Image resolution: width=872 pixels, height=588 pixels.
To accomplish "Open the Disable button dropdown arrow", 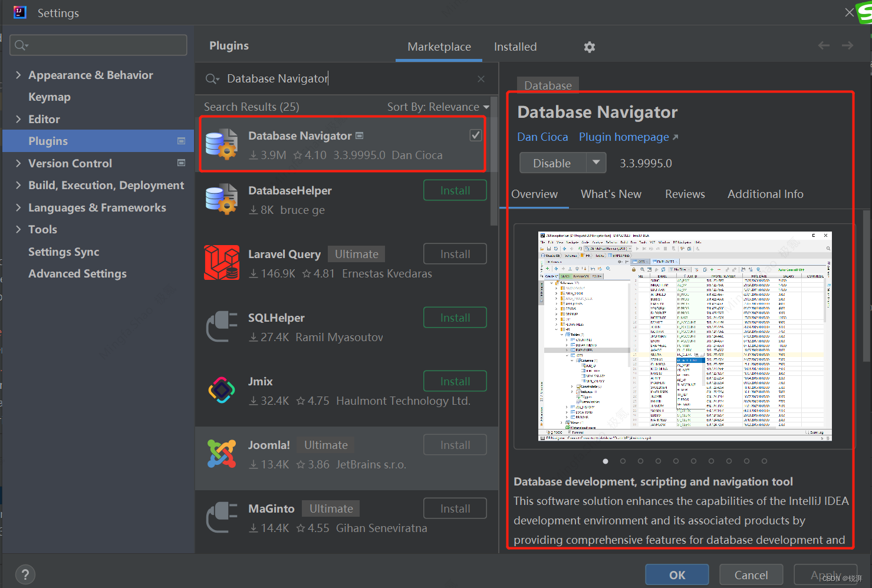I will coord(596,163).
